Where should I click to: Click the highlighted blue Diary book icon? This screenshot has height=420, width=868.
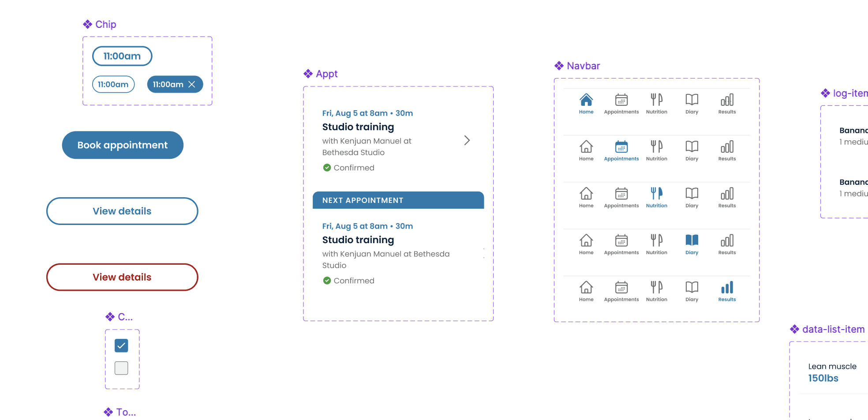692,240
